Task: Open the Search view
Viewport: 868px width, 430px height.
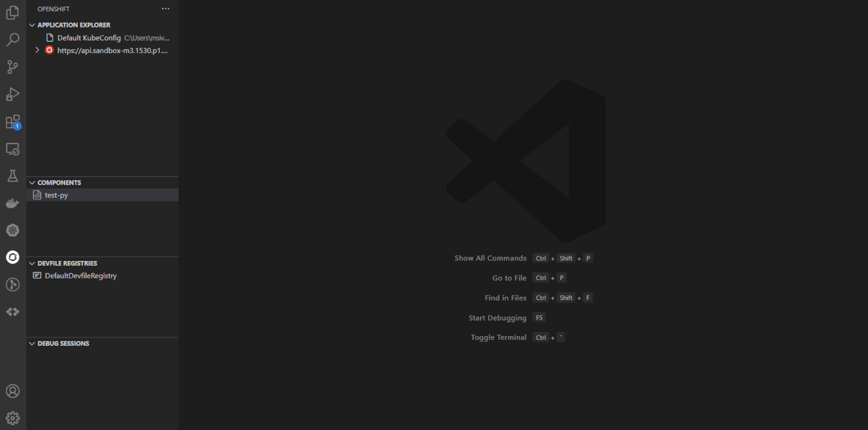Action: [13, 40]
